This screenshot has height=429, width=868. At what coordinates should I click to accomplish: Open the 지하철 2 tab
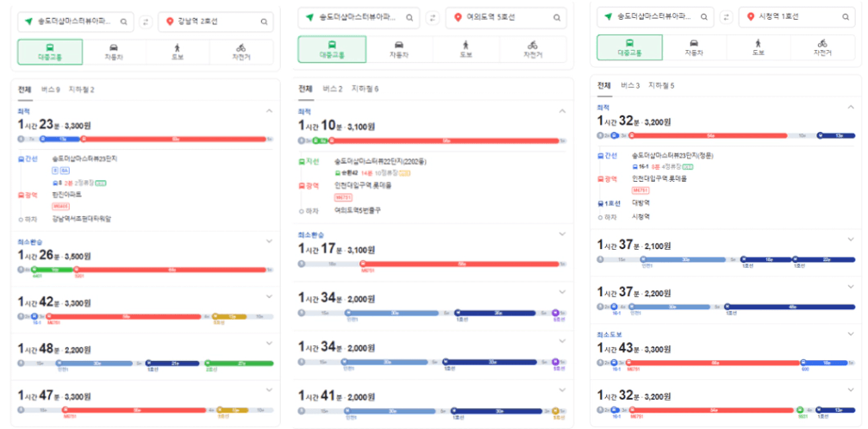81,90
